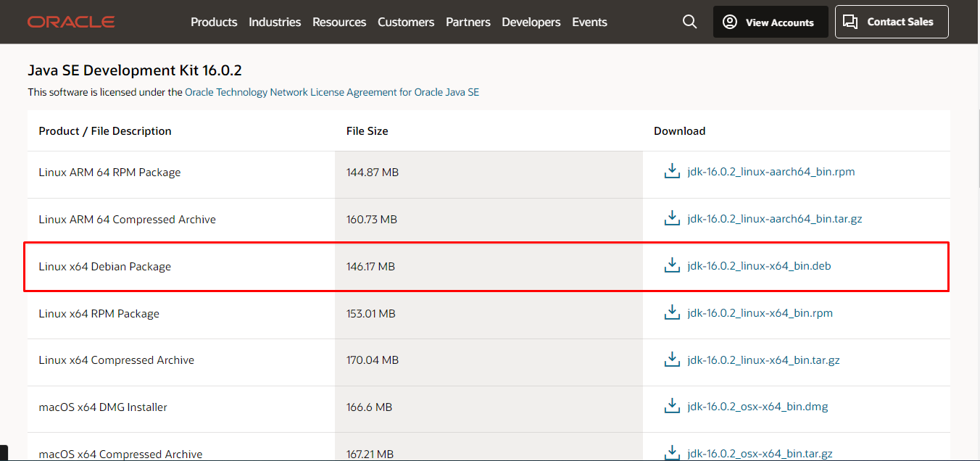Click the 167.21 MB file size

(370, 454)
